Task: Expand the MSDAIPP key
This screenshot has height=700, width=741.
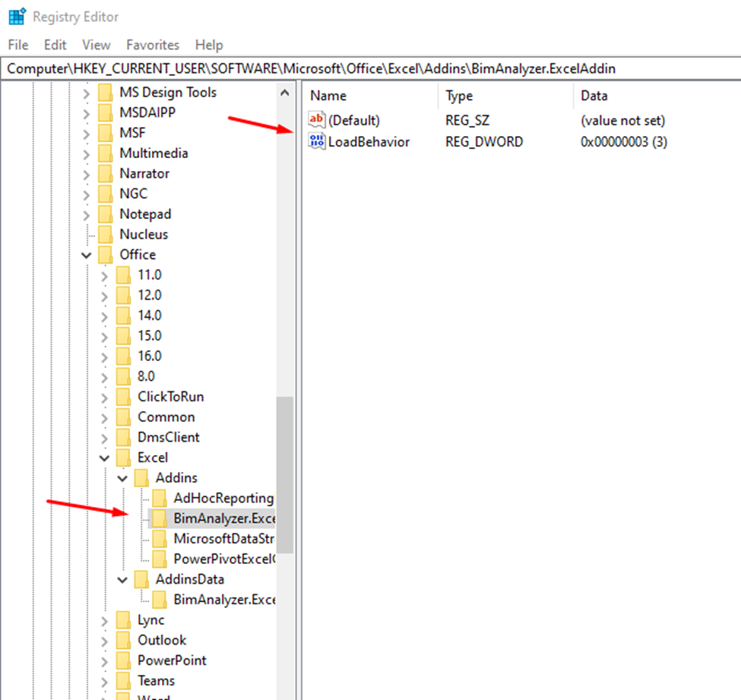Action: [86, 114]
